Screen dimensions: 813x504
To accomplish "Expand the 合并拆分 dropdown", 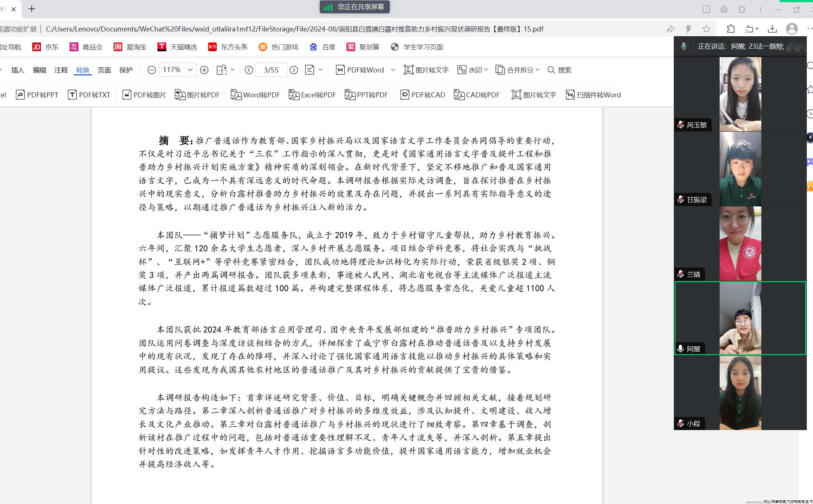I will click(537, 70).
